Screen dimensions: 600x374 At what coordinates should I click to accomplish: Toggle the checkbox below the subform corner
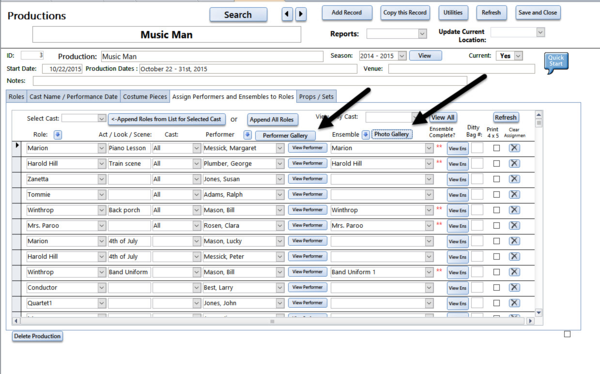point(567,334)
